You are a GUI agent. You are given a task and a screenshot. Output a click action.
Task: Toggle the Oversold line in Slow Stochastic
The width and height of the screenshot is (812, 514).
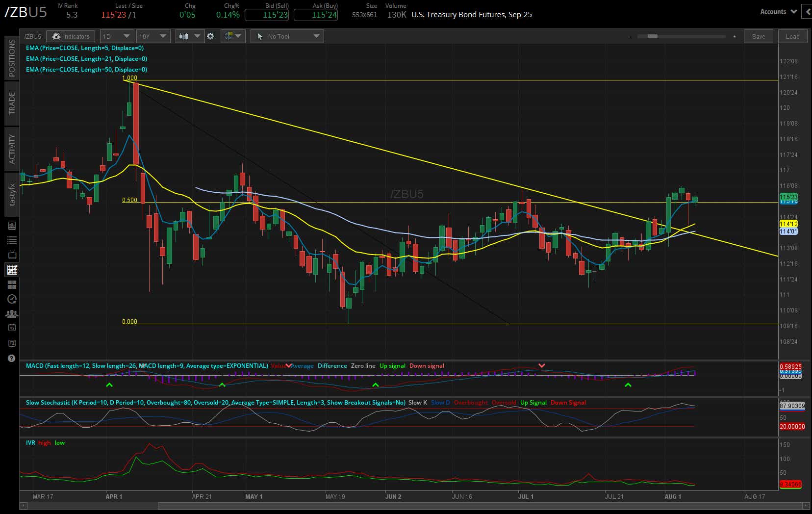point(504,402)
